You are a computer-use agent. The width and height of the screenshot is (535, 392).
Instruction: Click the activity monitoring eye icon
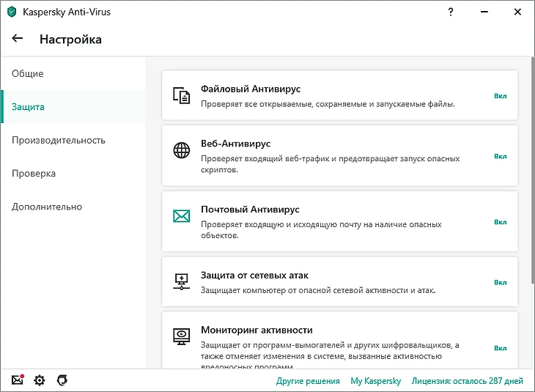coord(181,336)
